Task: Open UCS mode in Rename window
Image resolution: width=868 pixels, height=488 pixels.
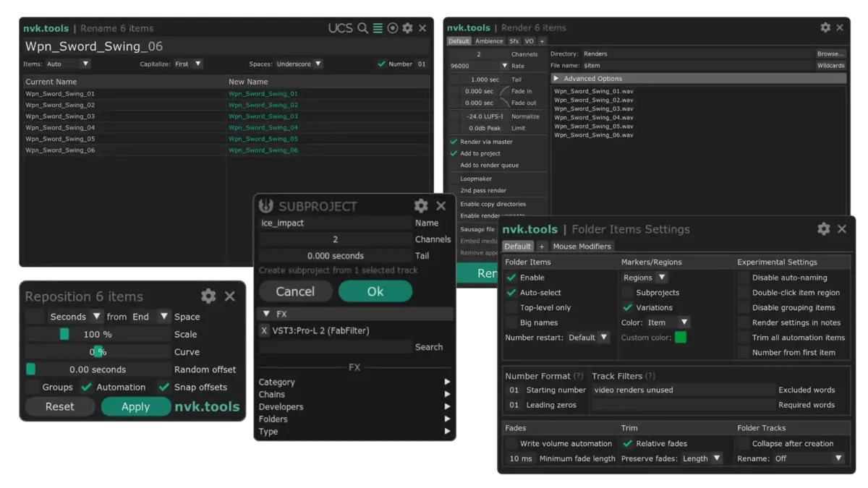Action: [x=340, y=28]
